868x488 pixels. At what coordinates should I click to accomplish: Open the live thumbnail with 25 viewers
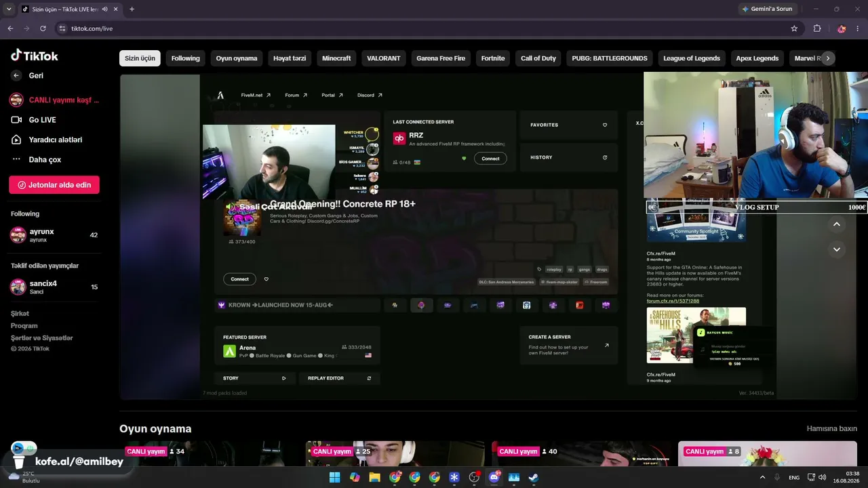tap(395, 453)
